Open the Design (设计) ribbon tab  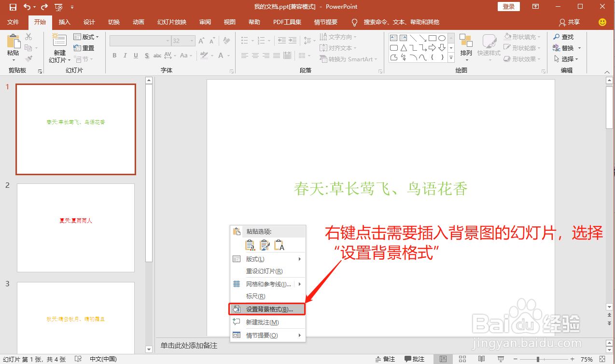coord(89,22)
